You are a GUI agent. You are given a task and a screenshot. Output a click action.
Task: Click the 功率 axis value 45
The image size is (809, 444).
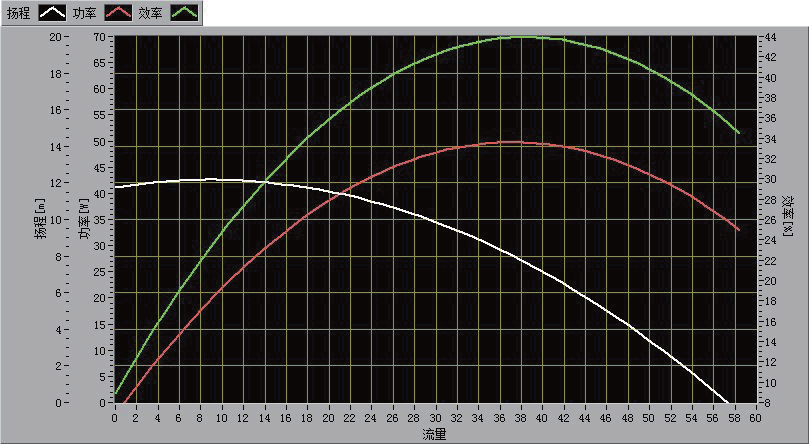(x=100, y=168)
